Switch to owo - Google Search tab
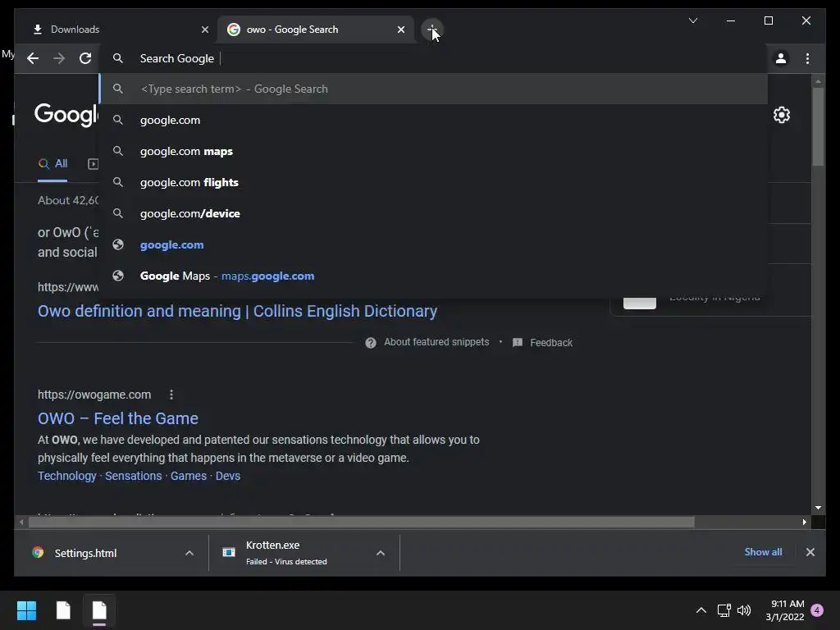Viewport: 840px width, 630px height. click(x=315, y=30)
